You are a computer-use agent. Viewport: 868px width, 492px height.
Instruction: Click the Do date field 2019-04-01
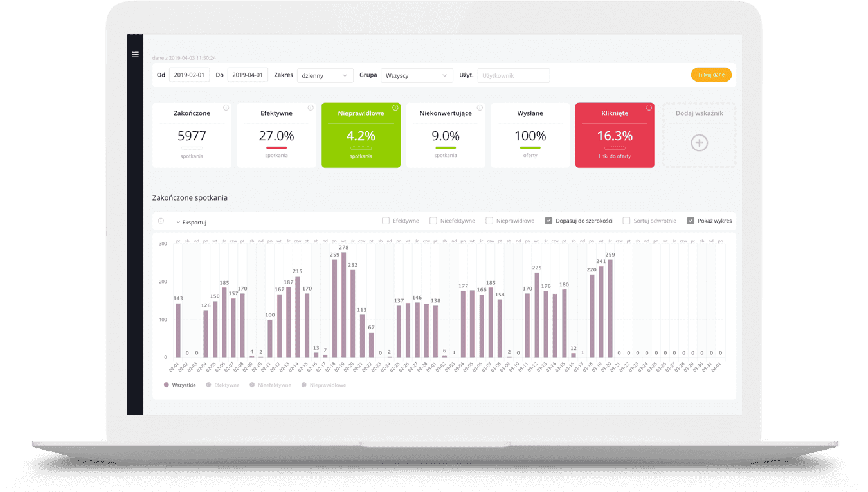click(x=248, y=75)
